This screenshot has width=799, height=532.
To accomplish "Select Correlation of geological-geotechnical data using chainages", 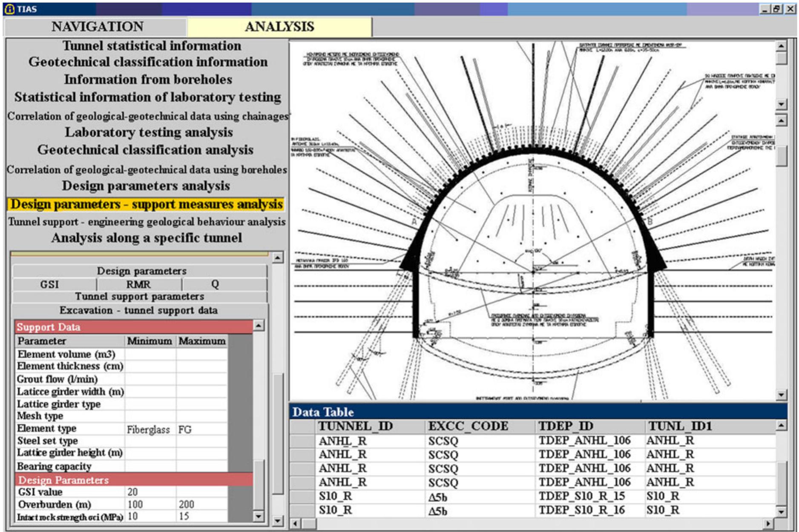I will coord(148,116).
